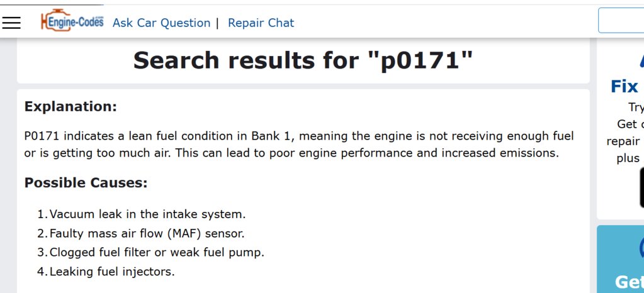Focus the search box in header
Viewport: 644px width, 293px height.
[621, 20]
